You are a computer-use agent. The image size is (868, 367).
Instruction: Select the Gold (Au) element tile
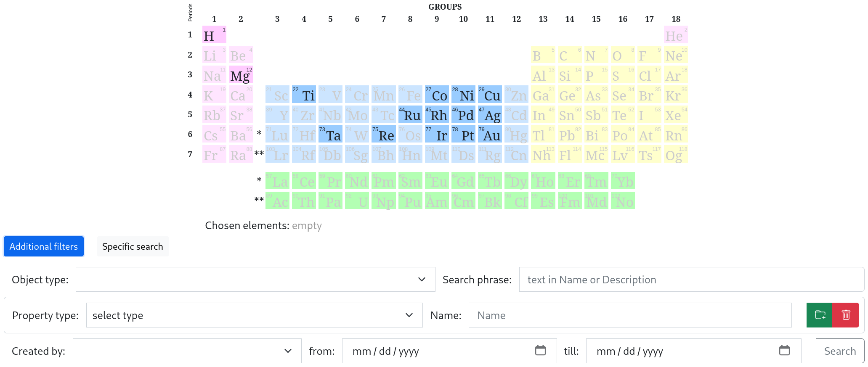(x=490, y=135)
